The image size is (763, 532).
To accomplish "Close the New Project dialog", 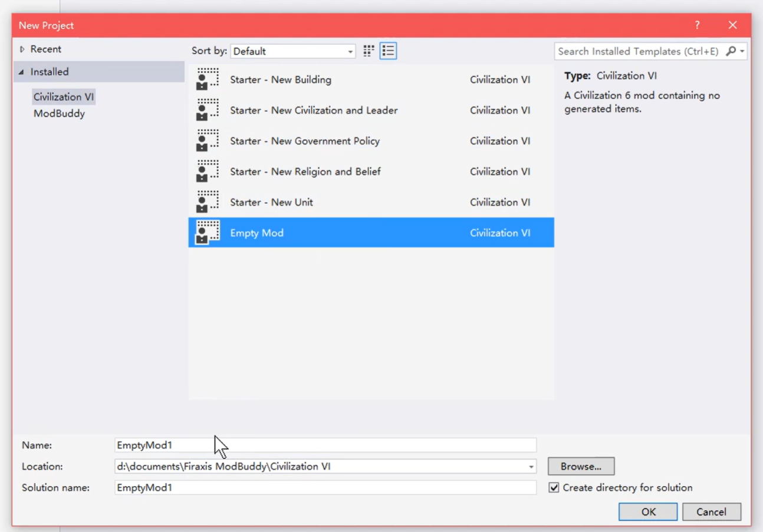I will pos(732,25).
